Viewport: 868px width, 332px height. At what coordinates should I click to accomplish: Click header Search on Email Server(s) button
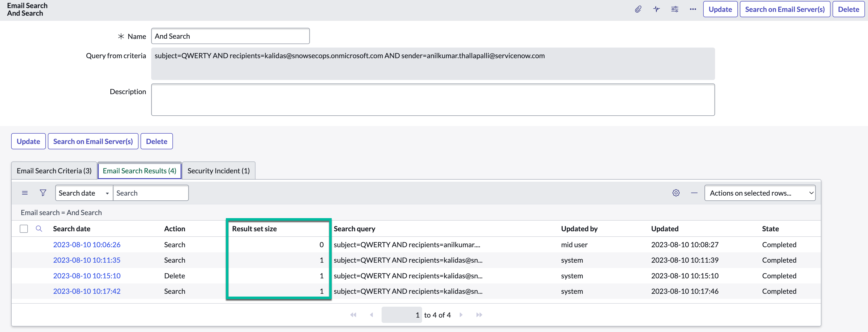(x=785, y=9)
